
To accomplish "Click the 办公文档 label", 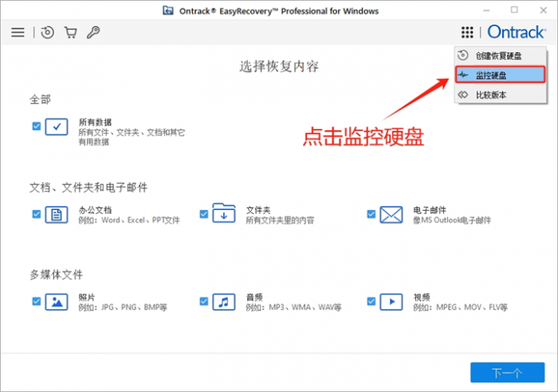I will point(95,210).
